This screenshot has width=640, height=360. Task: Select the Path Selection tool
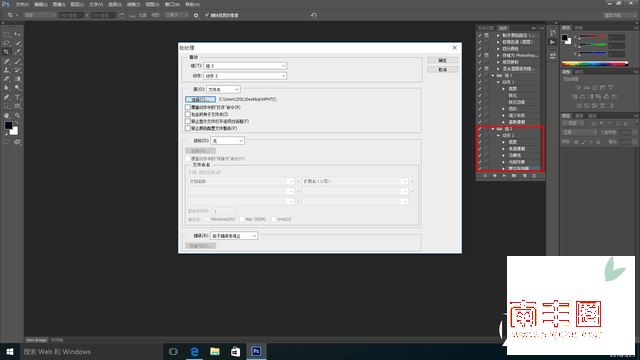(x=7, y=106)
